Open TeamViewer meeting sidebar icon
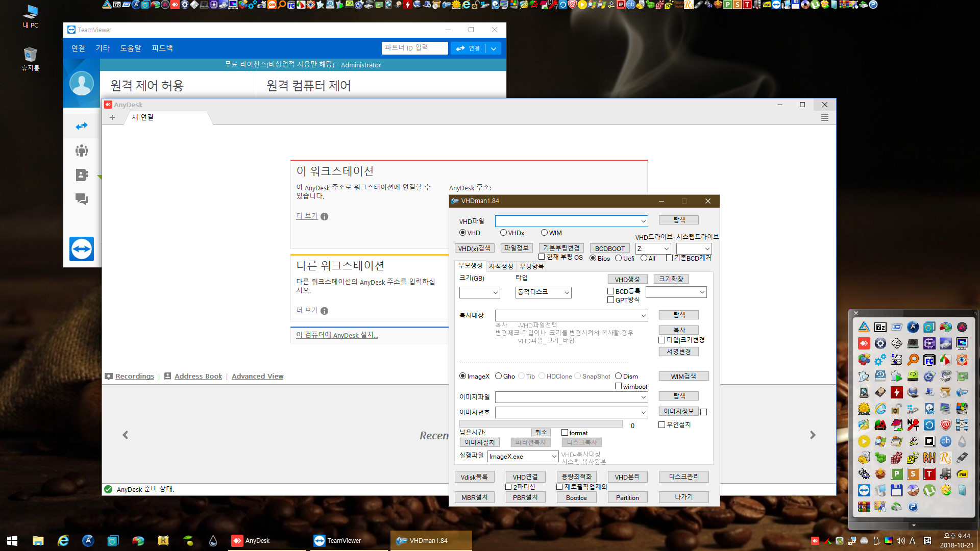The height and width of the screenshot is (551, 980). (x=82, y=151)
